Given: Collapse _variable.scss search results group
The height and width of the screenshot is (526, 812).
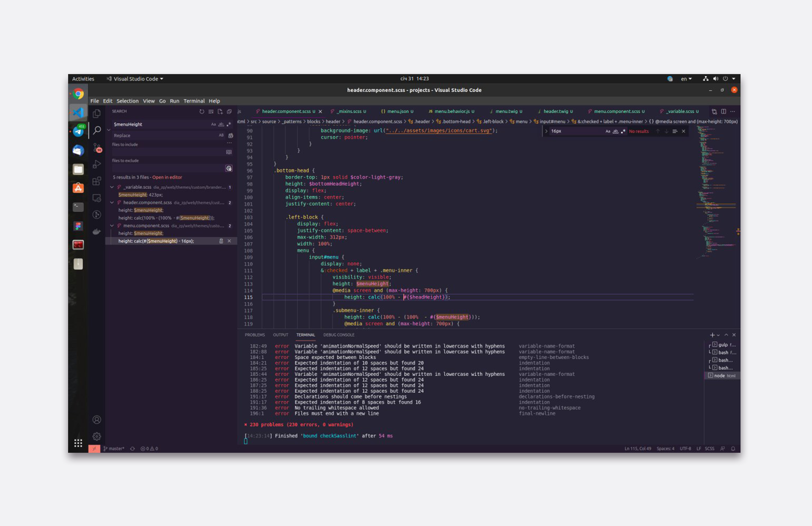Looking at the screenshot, I should click(x=112, y=187).
